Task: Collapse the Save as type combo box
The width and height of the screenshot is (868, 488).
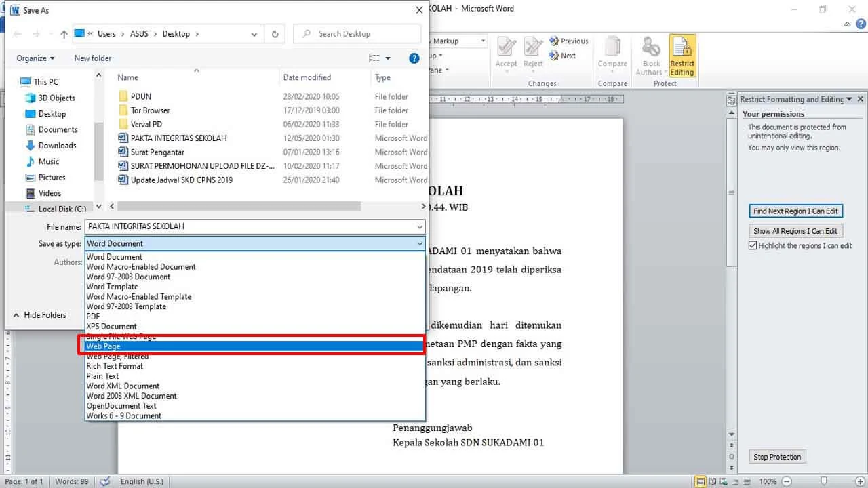Action: 420,243
